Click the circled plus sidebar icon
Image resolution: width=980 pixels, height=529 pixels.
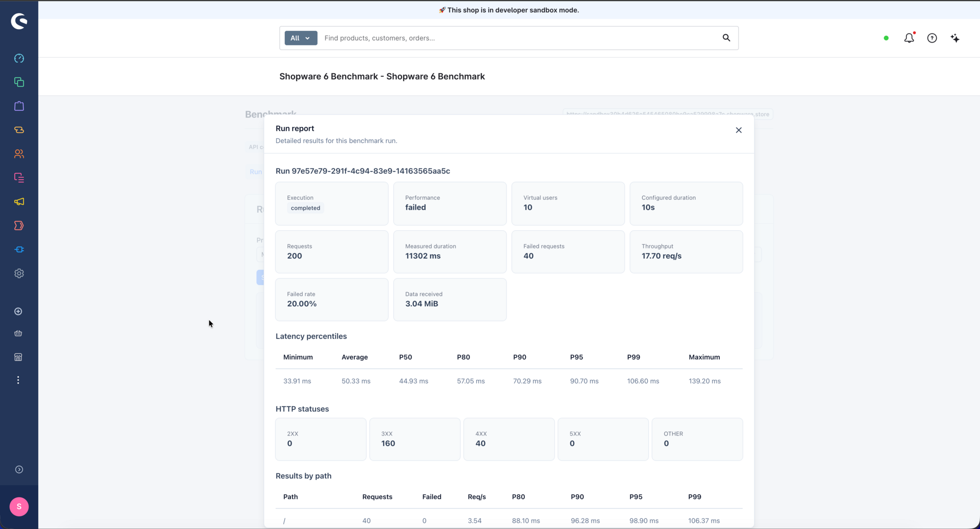(18, 312)
